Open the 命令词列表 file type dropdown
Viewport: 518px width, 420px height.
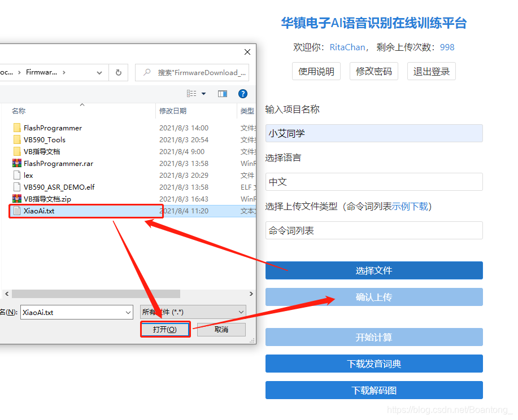[x=374, y=230]
